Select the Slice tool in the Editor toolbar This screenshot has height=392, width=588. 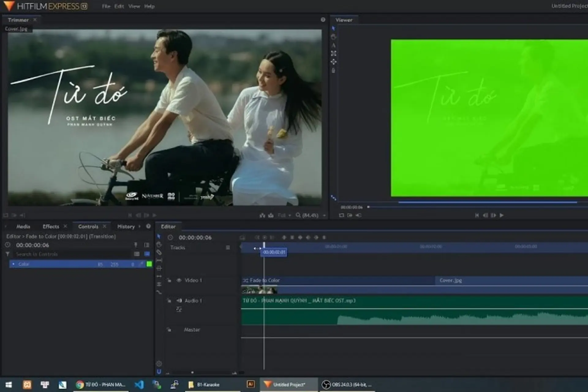159,252
